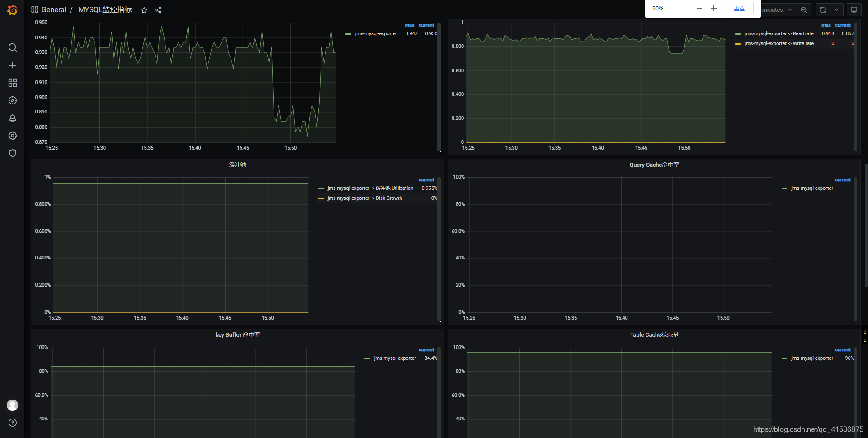Screen dimensions: 868x438
Task: Click the 0.947 max value in top-left legend
Action: click(411, 33)
